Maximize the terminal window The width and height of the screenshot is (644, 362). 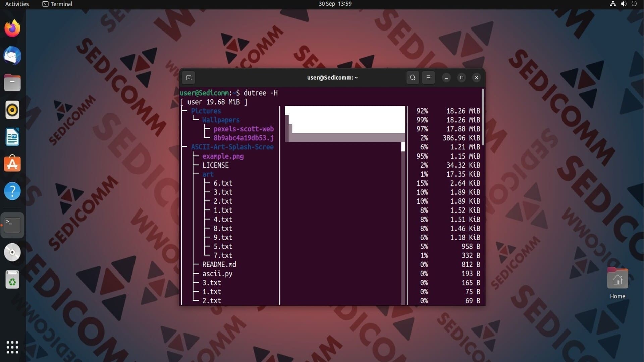pos(462,78)
